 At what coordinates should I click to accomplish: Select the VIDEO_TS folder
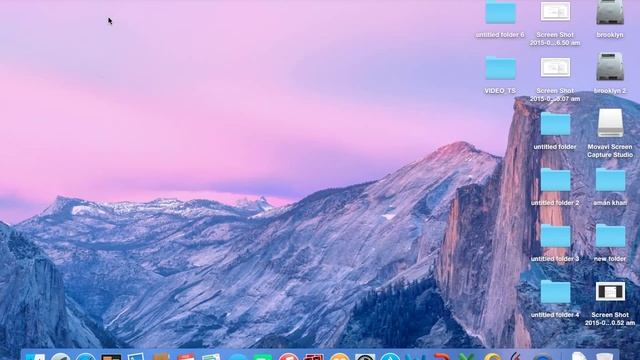500,68
